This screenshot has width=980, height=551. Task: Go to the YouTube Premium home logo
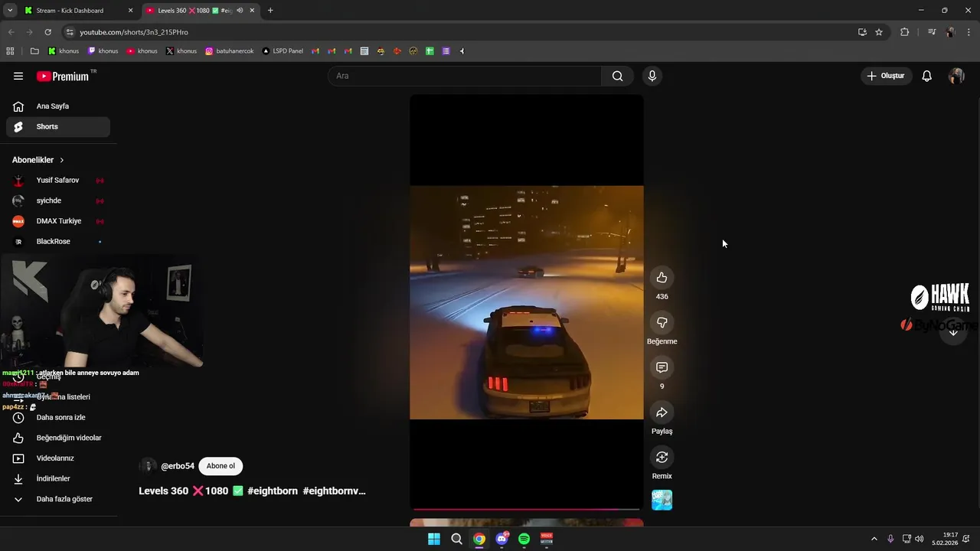coord(63,76)
